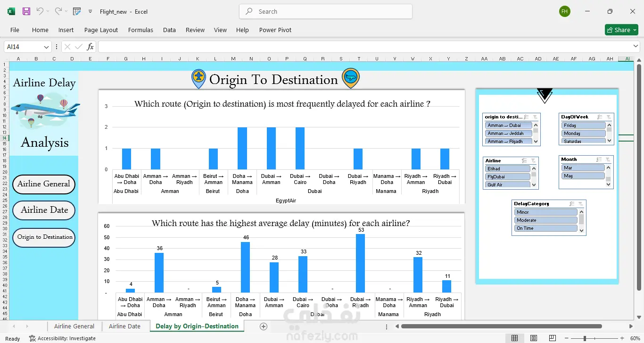Switch to the Home ribbon tab
The width and height of the screenshot is (644, 343).
tap(40, 30)
